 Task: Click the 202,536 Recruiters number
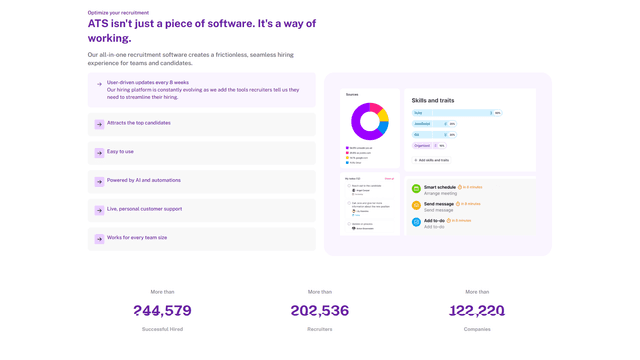coord(320,311)
